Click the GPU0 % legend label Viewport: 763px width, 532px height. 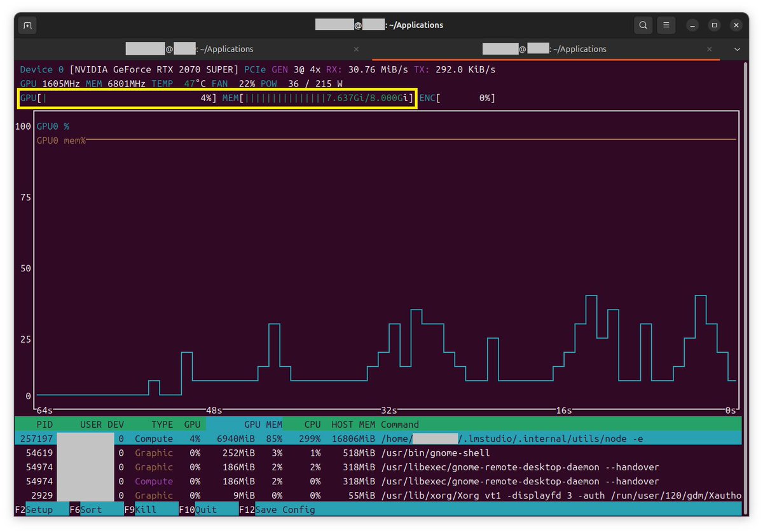pyautogui.click(x=53, y=126)
